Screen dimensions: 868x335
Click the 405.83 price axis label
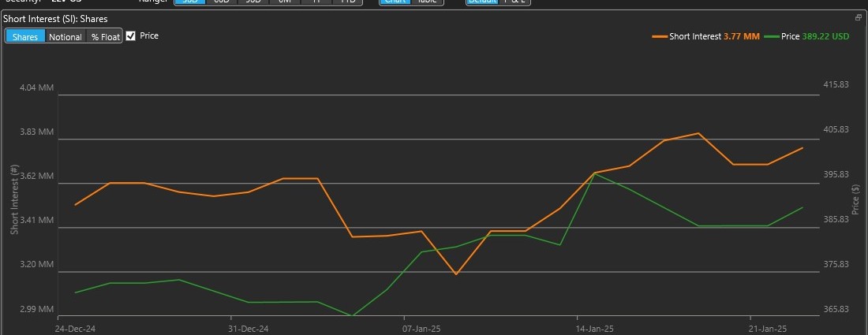pyautogui.click(x=836, y=129)
